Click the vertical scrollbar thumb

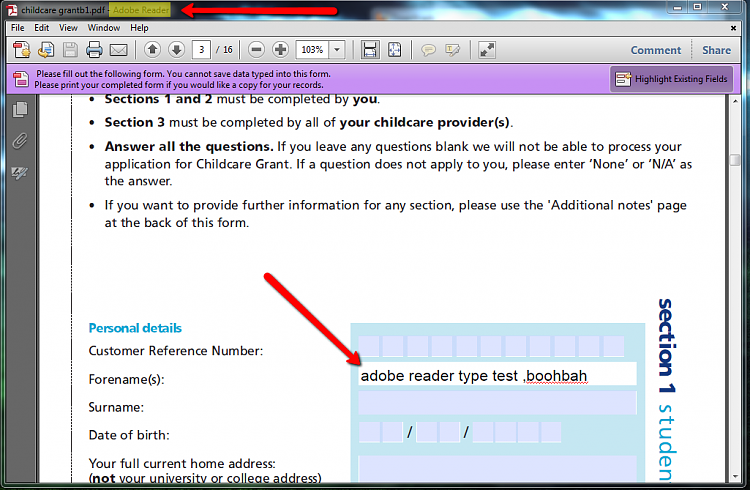[x=735, y=160]
